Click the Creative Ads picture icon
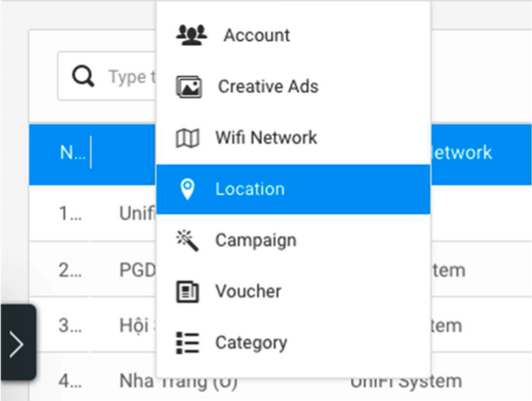 [189, 87]
